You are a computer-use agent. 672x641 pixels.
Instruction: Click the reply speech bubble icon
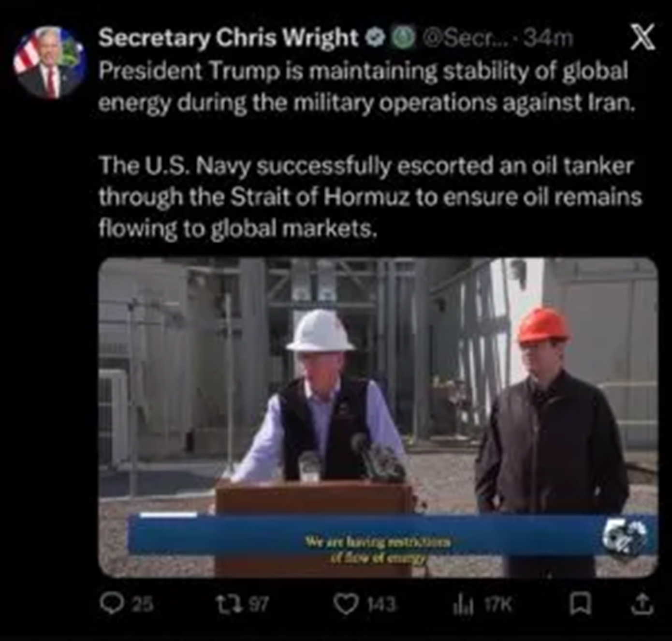point(111,604)
